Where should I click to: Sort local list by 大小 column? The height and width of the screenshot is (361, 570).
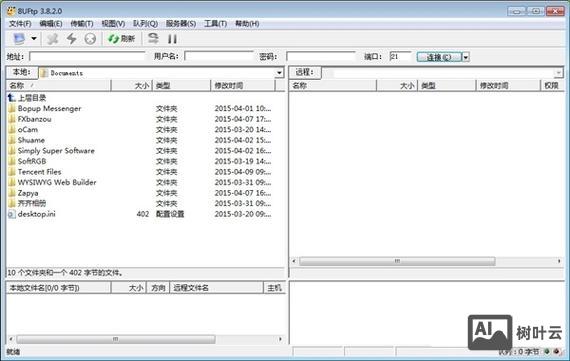pyautogui.click(x=132, y=85)
